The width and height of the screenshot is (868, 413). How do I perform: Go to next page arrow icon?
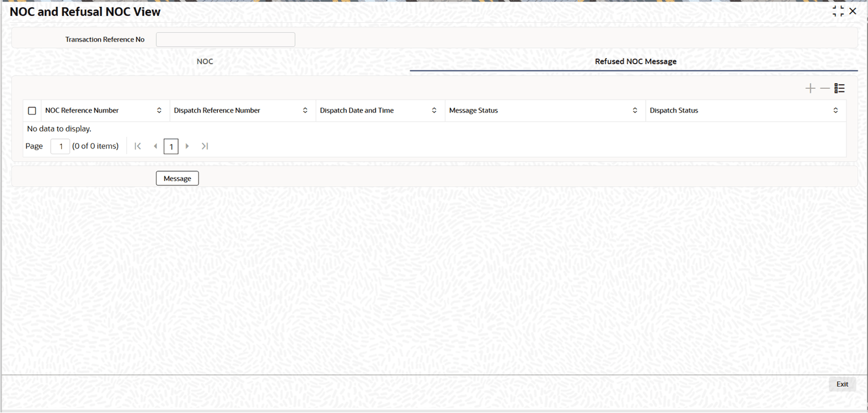click(187, 146)
